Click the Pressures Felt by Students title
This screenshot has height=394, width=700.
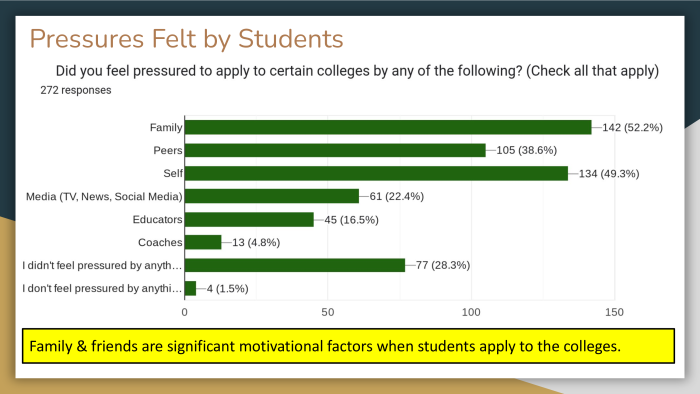[187, 39]
